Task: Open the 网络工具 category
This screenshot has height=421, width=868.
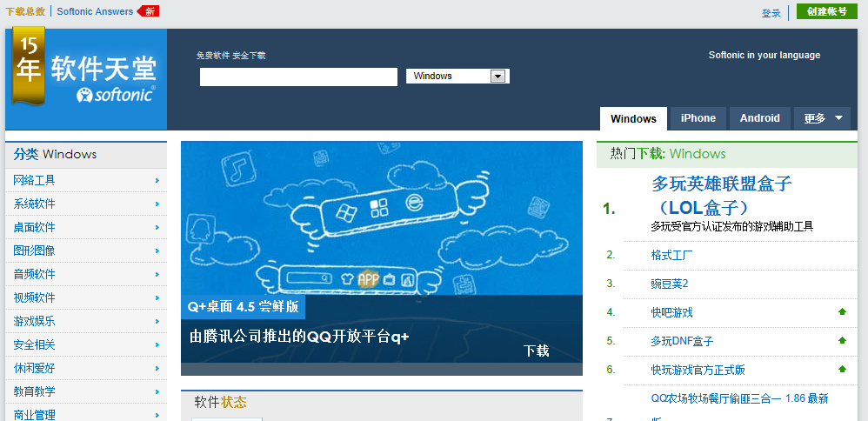Action: pyautogui.click(x=34, y=181)
